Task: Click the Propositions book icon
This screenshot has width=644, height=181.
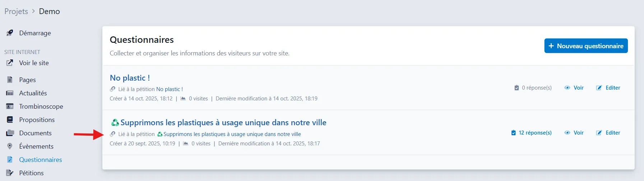Action: click(x=10, y=120)
